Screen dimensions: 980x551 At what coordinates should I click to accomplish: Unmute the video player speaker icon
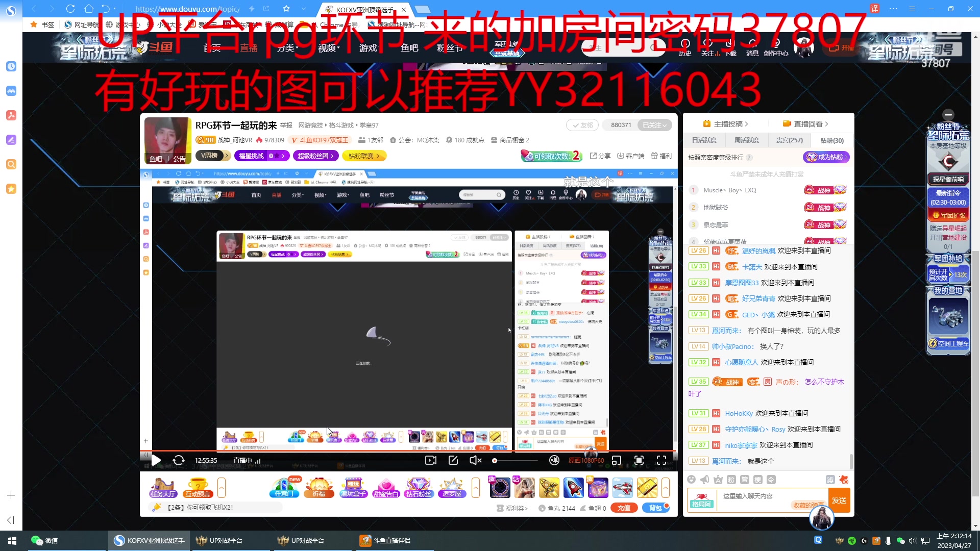475,460
